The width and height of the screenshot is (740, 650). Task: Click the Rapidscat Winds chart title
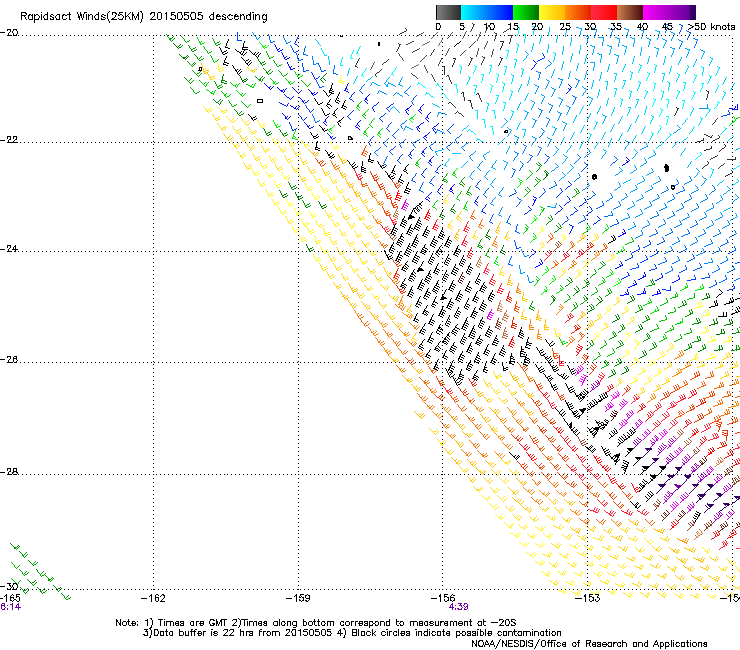point(143,16)
